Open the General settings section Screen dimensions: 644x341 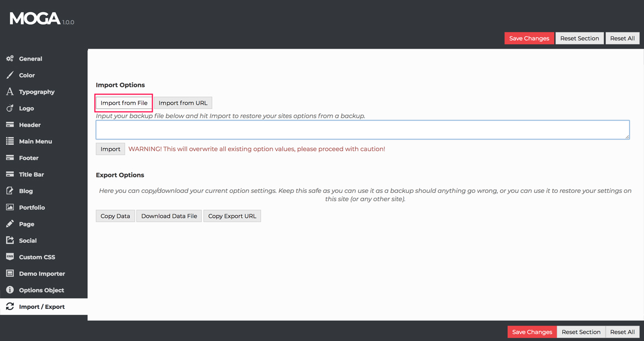pyautogui.click(x=44, y=59)
